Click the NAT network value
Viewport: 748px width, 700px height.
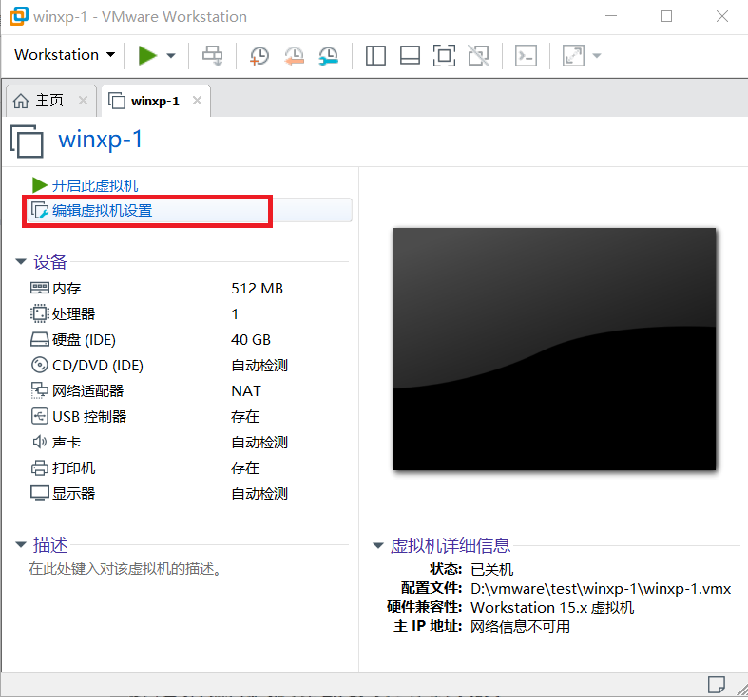[x=246, y=391]
